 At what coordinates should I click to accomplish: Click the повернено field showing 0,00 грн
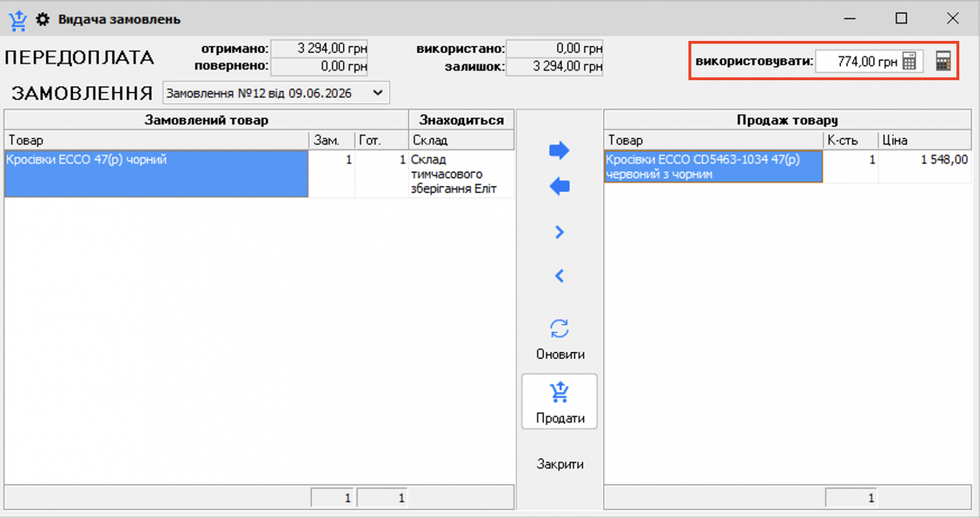pyautogui.click(x=319, y=66)
